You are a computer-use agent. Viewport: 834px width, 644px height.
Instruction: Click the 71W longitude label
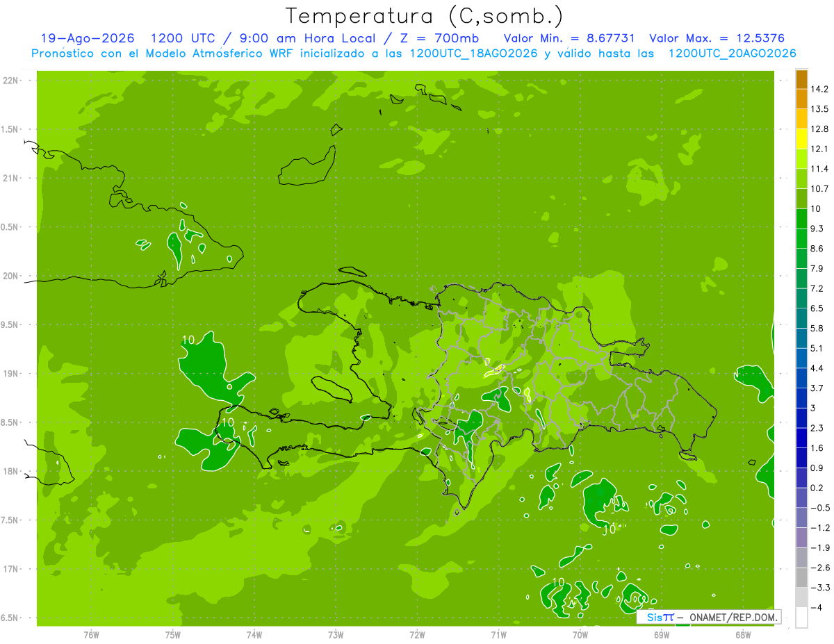[x=498, y=635]
